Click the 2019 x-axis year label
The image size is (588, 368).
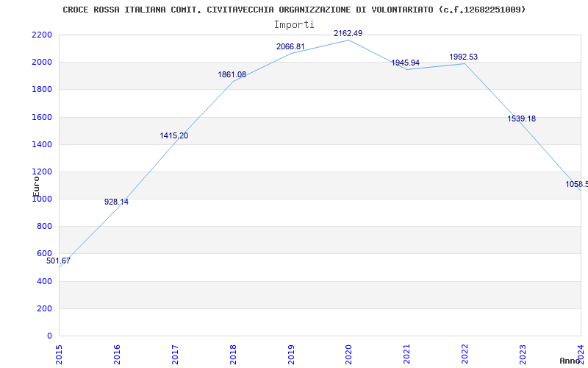tap(291, 354)
